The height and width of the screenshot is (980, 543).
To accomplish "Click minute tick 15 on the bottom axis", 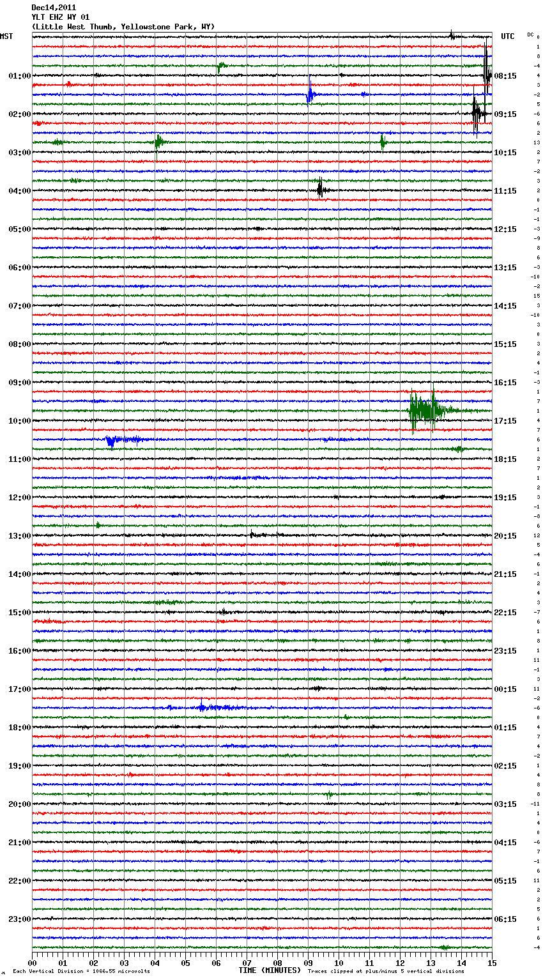I will click(x=491, y=963).
